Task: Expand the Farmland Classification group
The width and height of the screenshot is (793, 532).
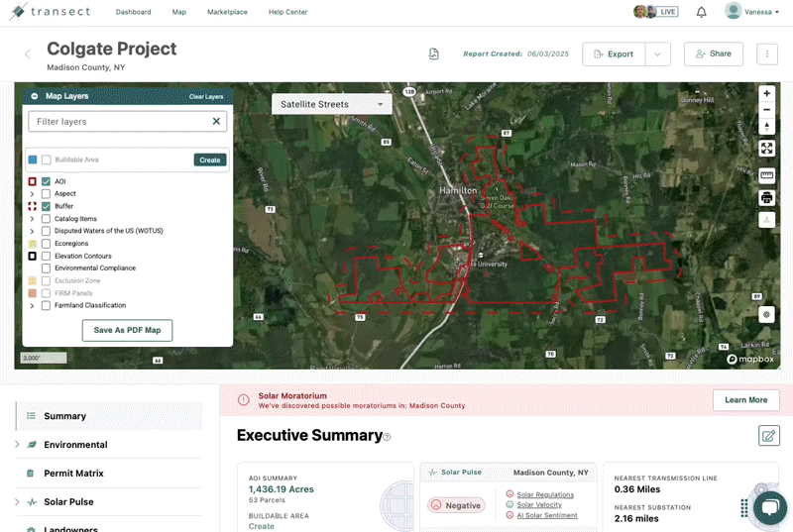Action: click(32, 306)
